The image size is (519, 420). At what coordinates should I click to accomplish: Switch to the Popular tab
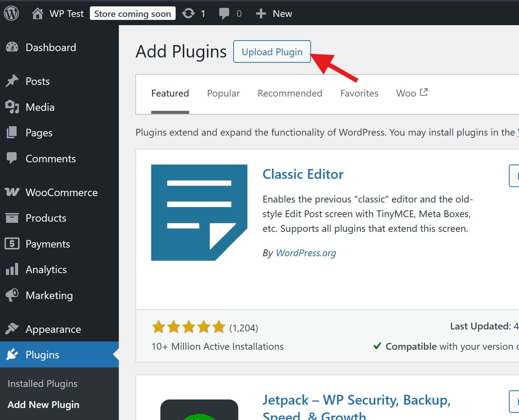pyautogui.click(x=223, y=93)
